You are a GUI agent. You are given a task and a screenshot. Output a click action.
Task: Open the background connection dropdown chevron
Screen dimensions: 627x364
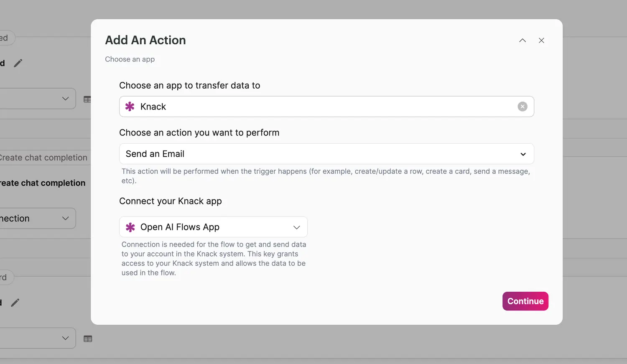pyautogui.click(x=65, y=218)
